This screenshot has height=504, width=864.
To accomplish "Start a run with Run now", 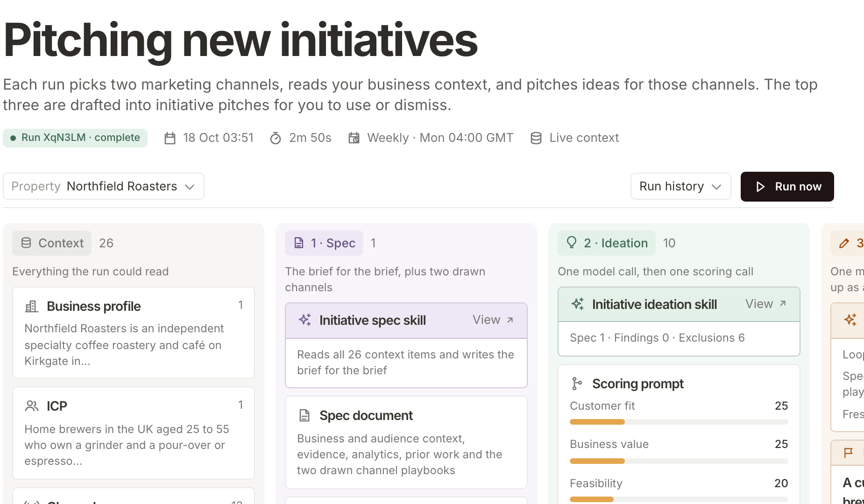I will 787,187.
